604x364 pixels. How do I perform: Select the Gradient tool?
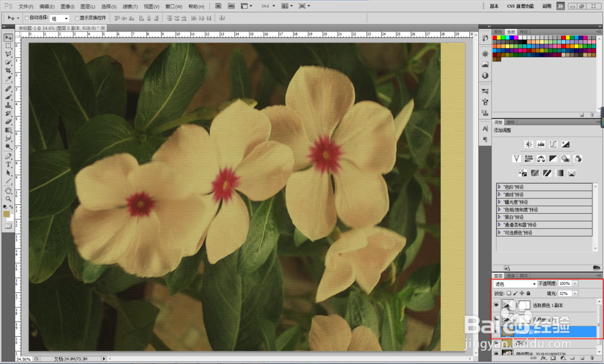8,130
